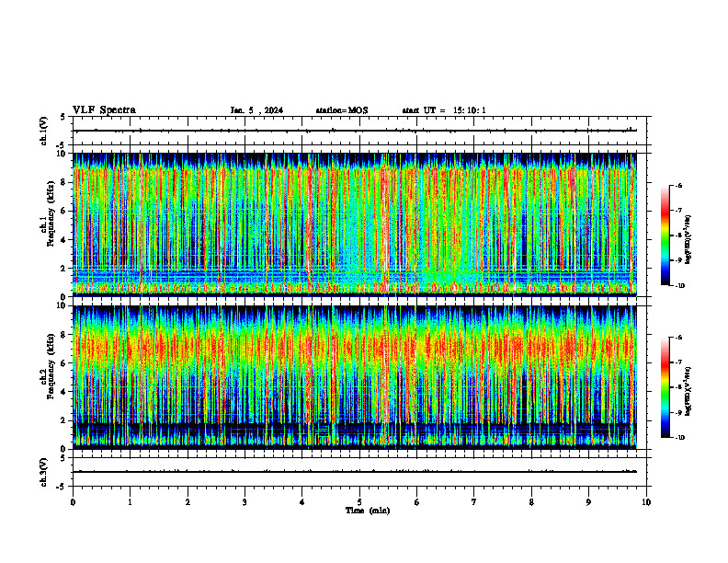This screenshot has height=563, width=728.
Task: Click inside the ch.1 spectrogram panel
Action: (x=355, y=224)
